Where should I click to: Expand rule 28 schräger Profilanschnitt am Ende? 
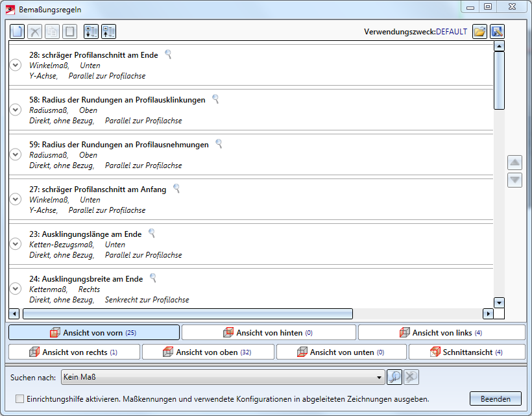(16, 65)
